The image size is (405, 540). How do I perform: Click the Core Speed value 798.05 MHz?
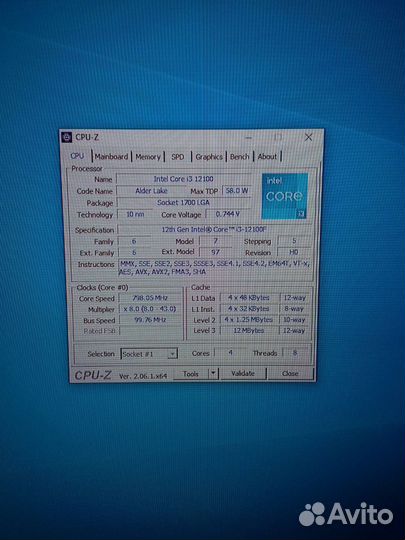coord(150,298)
